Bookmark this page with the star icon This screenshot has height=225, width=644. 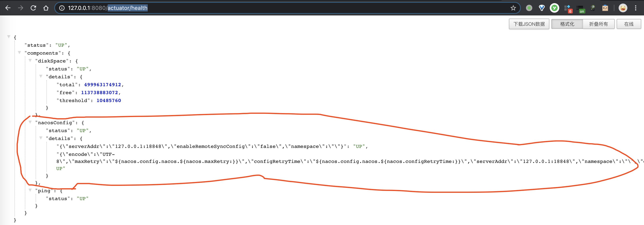513,8
